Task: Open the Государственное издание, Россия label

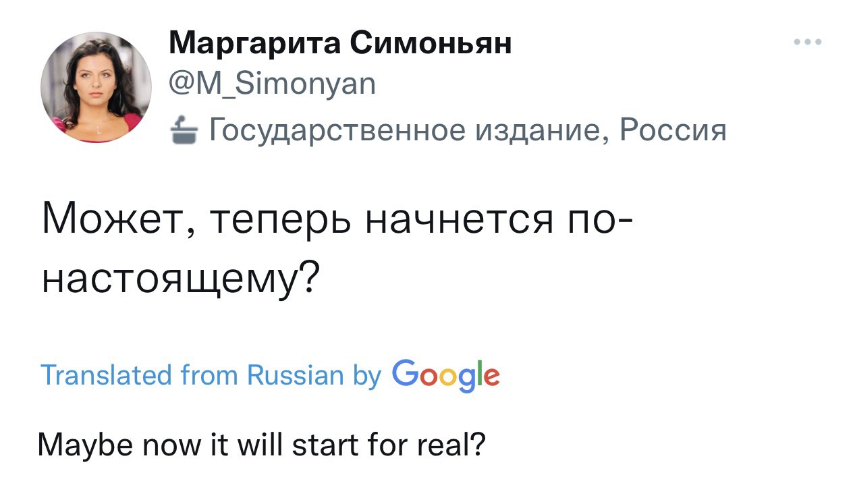Action: tap(447, 130)
